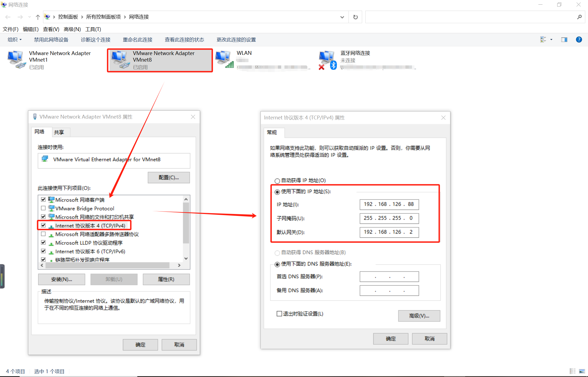This screenshot has height=377, width=588.
Task: Expand the address bar history dropdown
Action: [x=342, y=17]
